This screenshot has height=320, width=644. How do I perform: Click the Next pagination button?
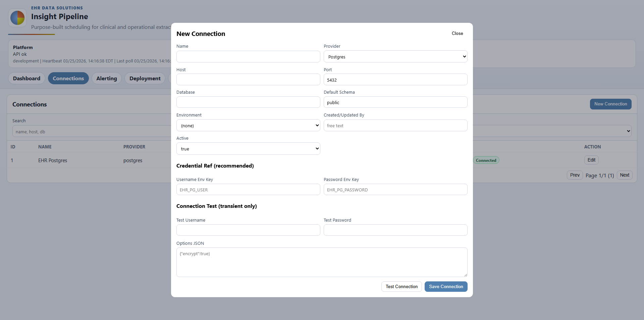624,175
